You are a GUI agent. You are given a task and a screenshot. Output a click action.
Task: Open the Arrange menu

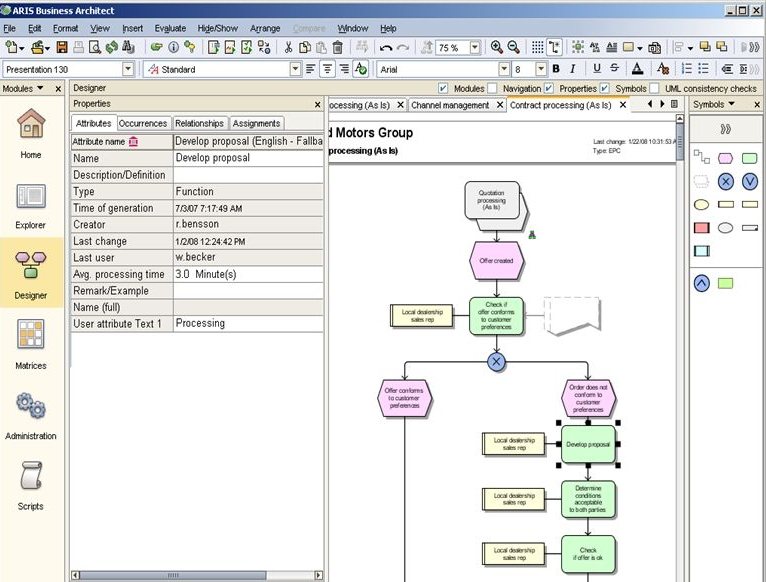(265, 28)
